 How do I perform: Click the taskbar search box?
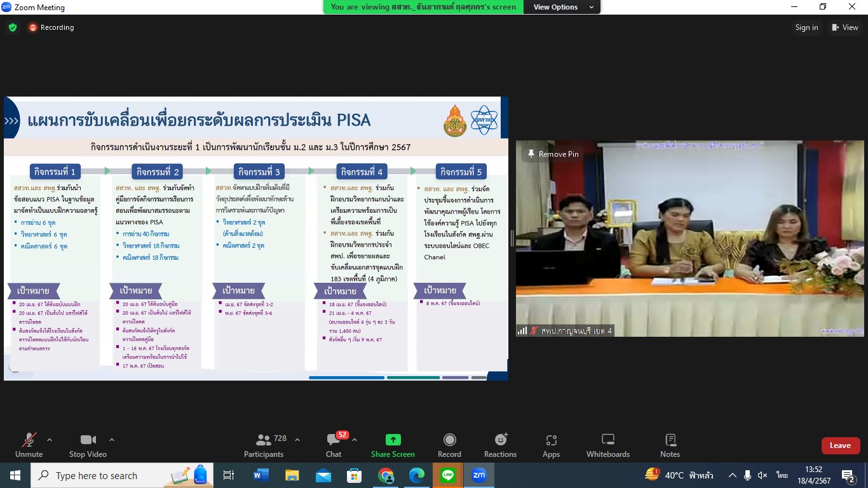click(x=121, y=475)
